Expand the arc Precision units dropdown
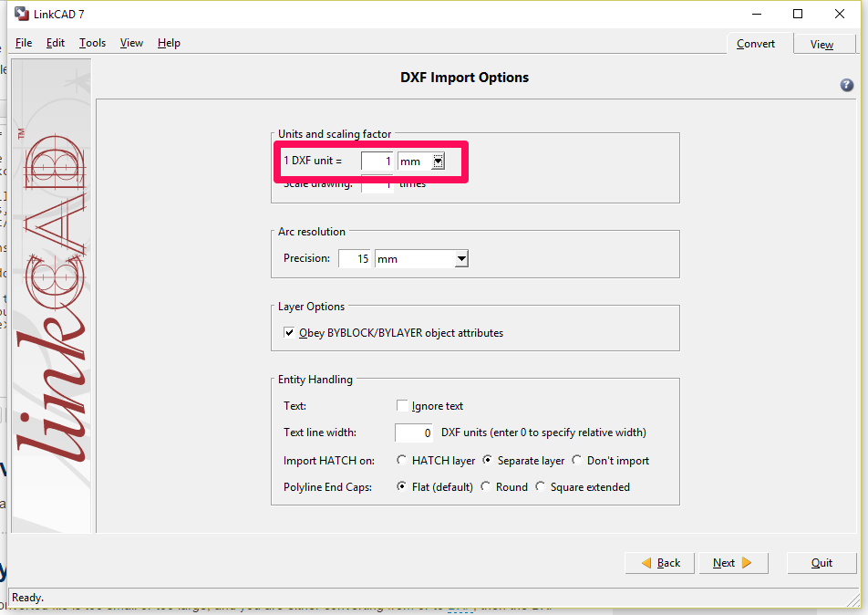The height and width of the screenshot is (615, 868). point(461,259)
